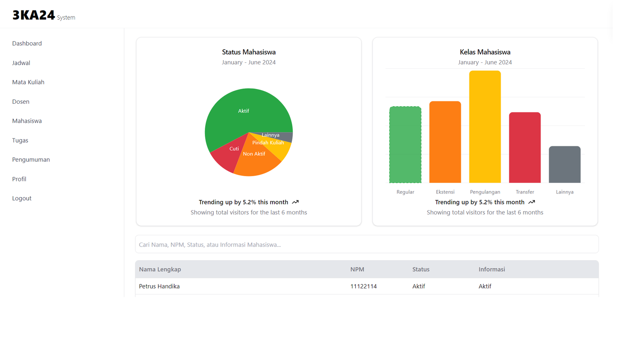Click the Status column header
The height and width of the screenshot is (362, 644).
click(x=421, y=269)
